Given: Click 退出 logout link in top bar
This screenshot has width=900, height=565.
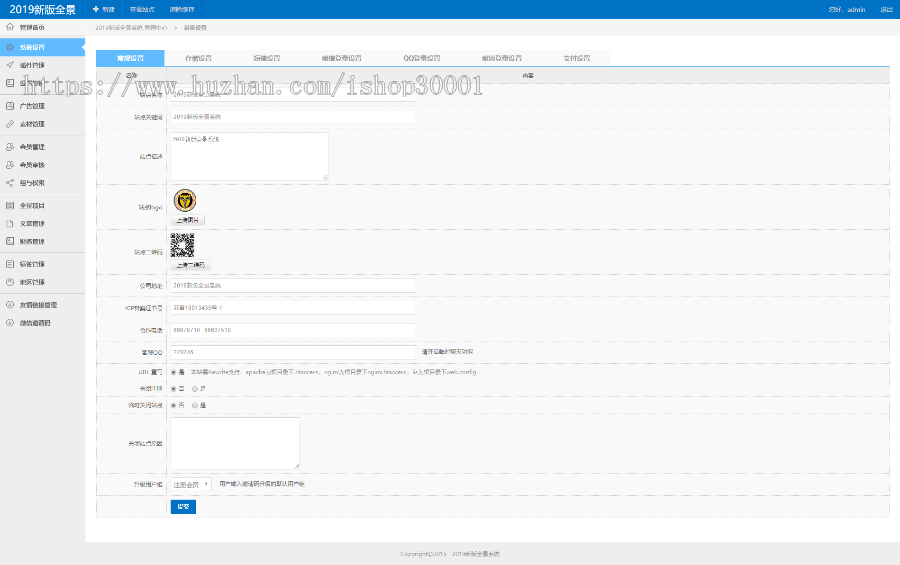Looking at the screenshot, I should pos(886,9).
